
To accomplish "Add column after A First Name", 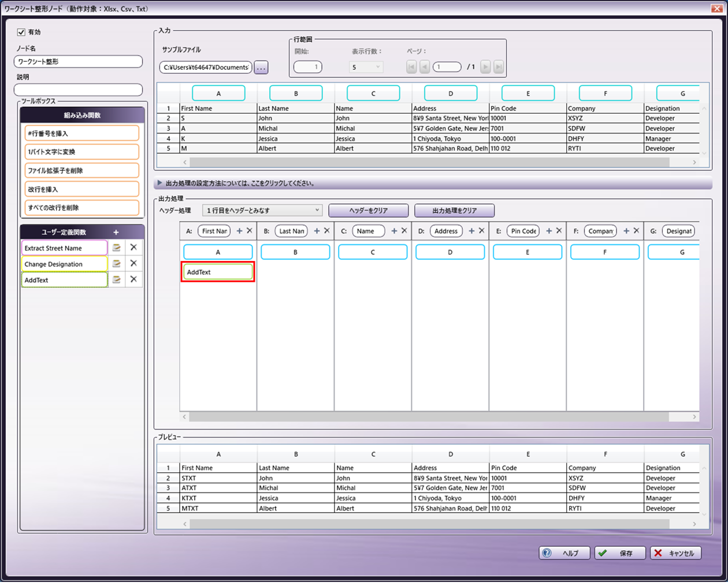I will click(239, 231).
